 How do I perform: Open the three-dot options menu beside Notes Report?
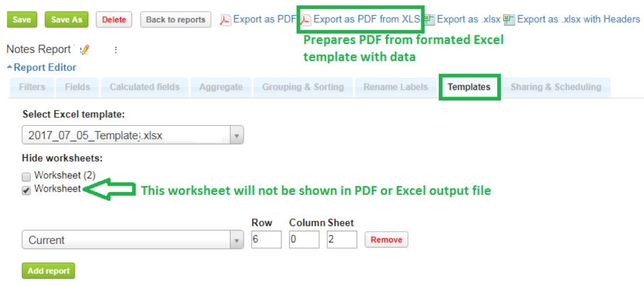116,50
